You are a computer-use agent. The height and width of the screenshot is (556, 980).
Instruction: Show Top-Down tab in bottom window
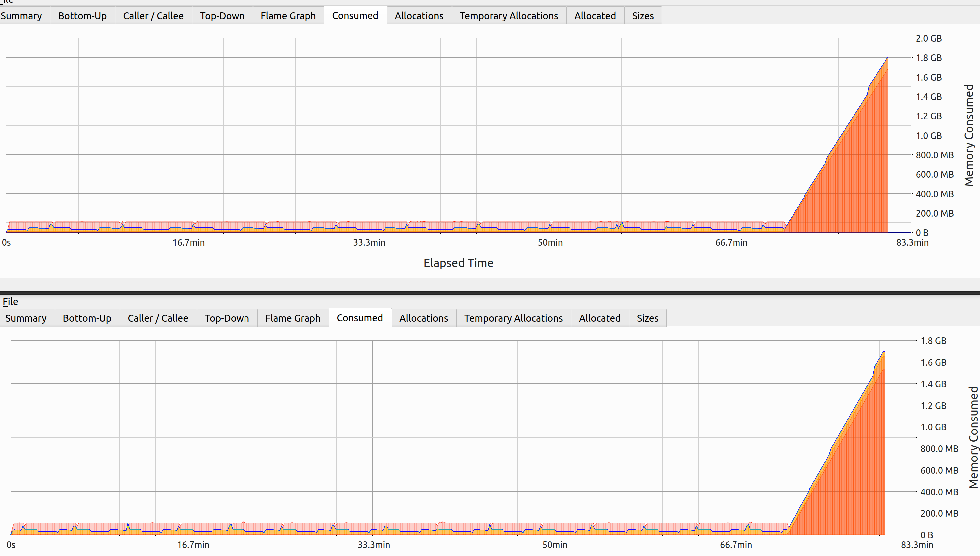click(226, 318)
